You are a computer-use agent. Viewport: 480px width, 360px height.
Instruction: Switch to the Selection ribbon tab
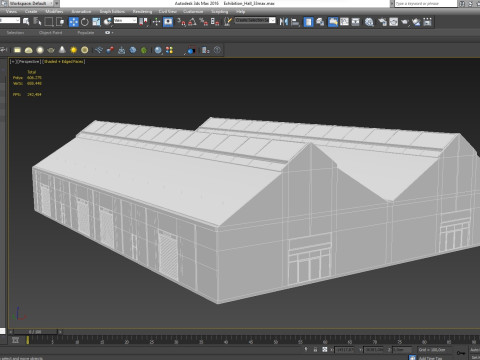coord(15,33)
